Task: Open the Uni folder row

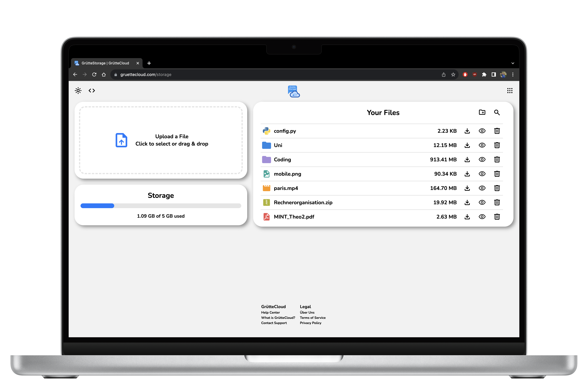Action: (x=382, y=145)
